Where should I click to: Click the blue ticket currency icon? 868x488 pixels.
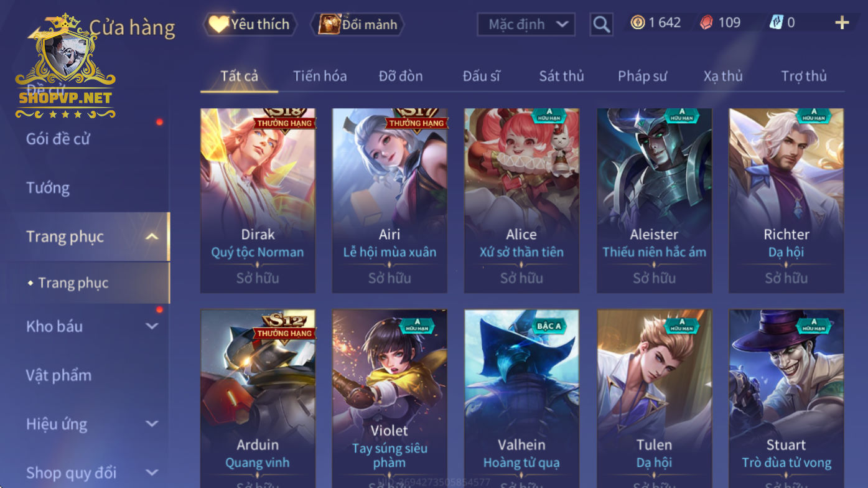776,23
